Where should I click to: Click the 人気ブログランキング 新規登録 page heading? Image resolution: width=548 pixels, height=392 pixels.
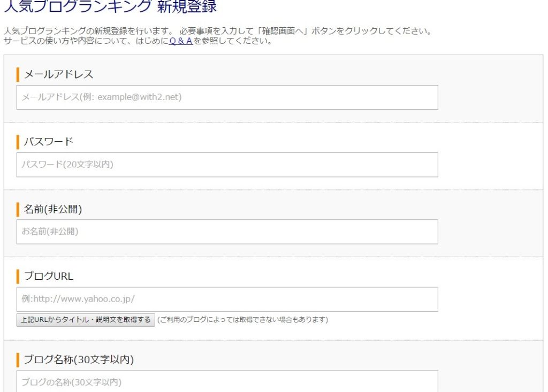point(110,7)
